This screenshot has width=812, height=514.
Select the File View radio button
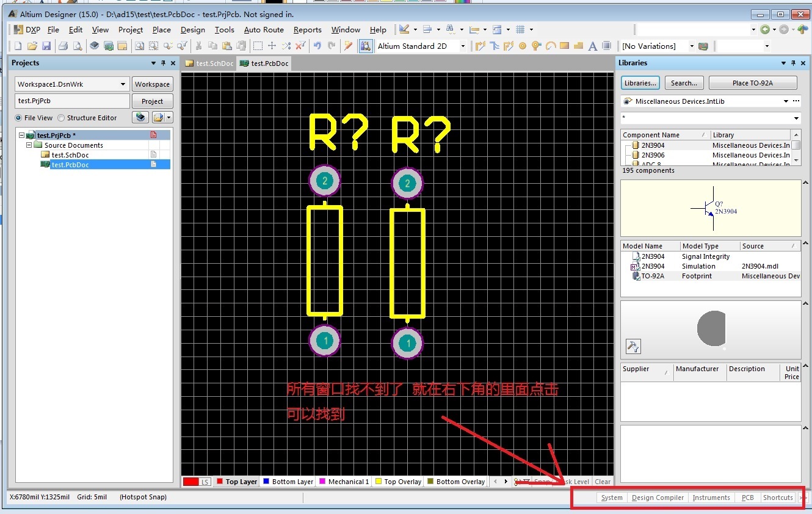19,118
